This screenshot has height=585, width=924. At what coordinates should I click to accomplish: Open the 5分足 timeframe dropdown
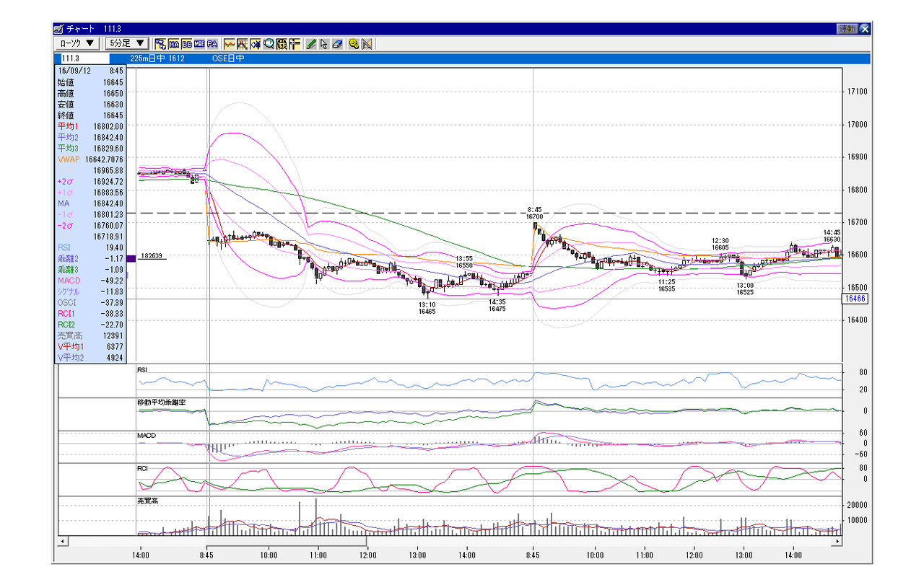click(x=127, y=43)
